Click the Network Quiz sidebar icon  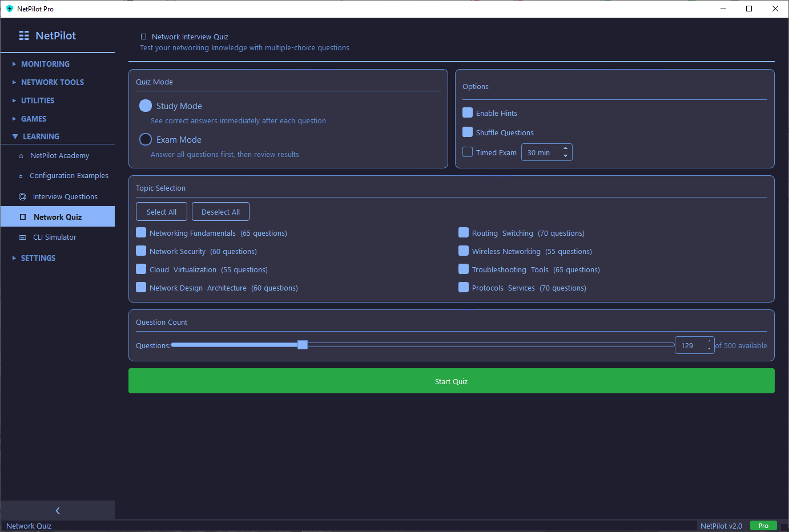point(23,217)
